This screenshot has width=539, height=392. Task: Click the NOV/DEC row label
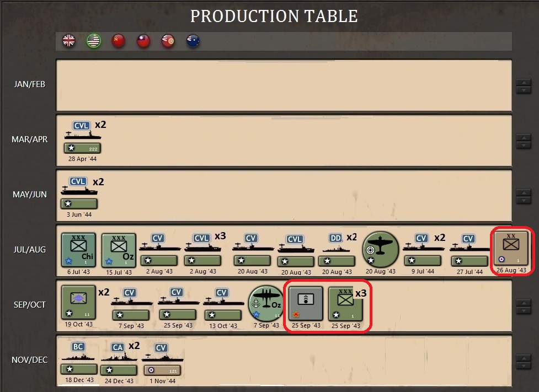pyautogui.click(x=30, y=359)
